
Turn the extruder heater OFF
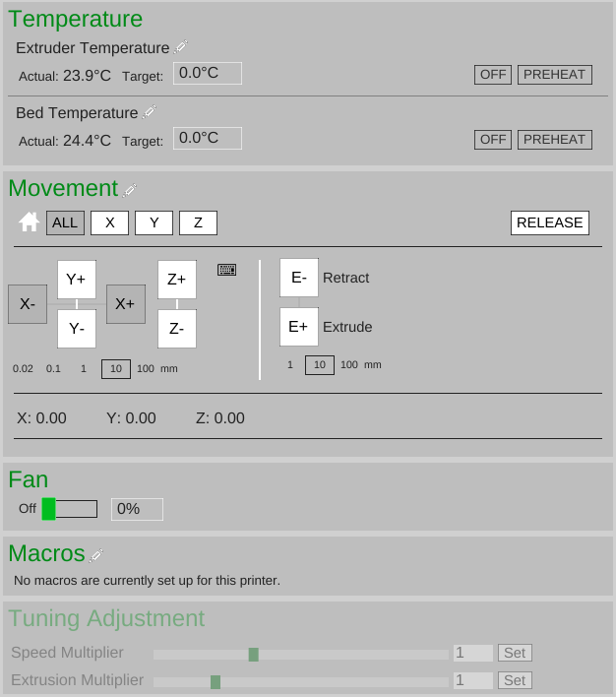point(492,75)
